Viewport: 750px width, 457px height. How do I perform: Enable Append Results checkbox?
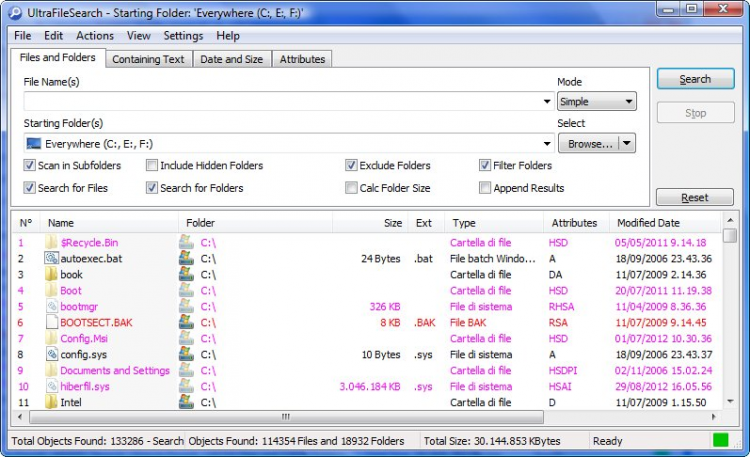coord(485,188)
